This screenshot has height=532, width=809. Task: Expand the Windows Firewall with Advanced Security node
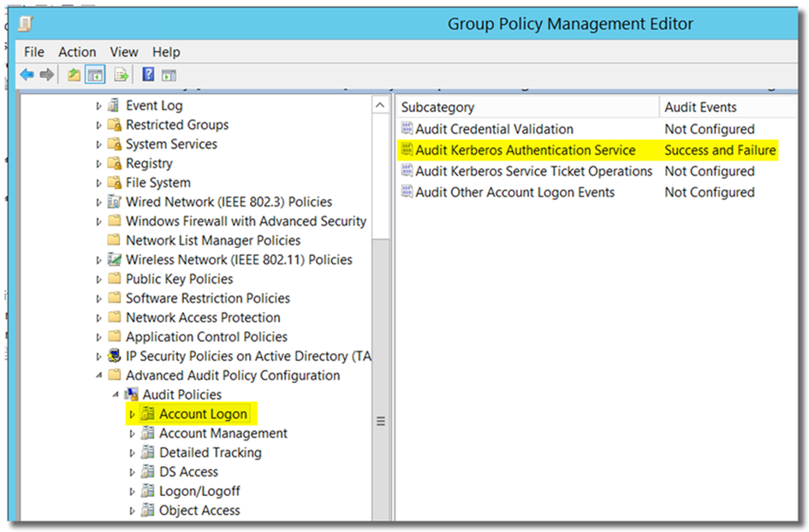[98, 222]
